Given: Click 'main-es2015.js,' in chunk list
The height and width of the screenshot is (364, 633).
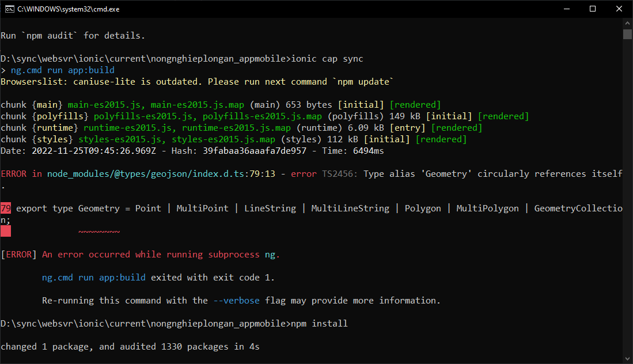Looking at the screenshot, I should pyautogui.click(x=107, y=104).
